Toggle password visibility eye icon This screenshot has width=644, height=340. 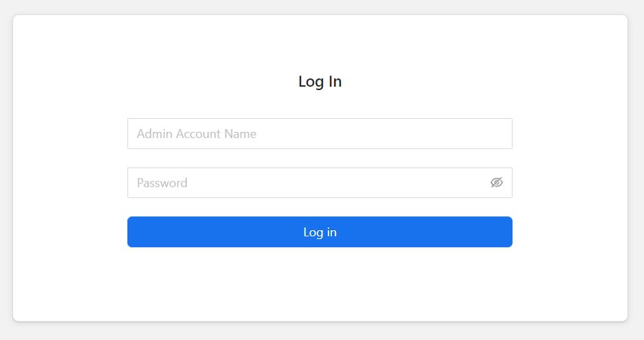497,183
